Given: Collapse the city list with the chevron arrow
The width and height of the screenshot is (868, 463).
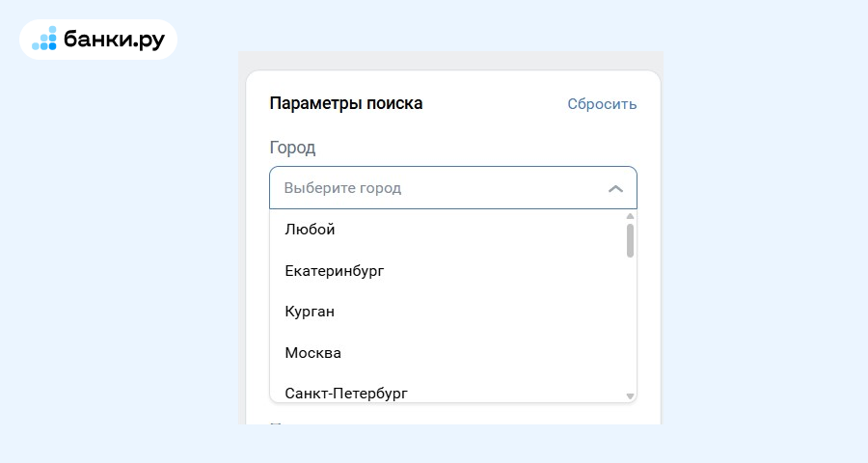Looking at the screenshot, I should tap(615, 189).
